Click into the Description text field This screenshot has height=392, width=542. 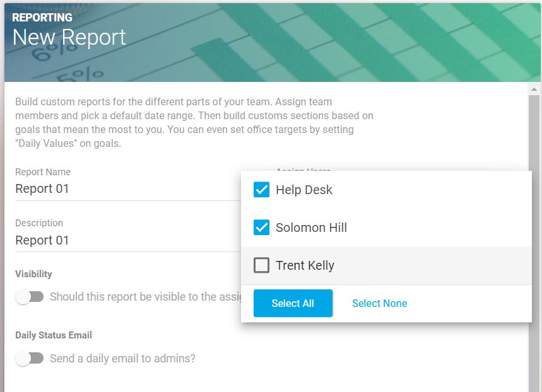click(128, 240)
